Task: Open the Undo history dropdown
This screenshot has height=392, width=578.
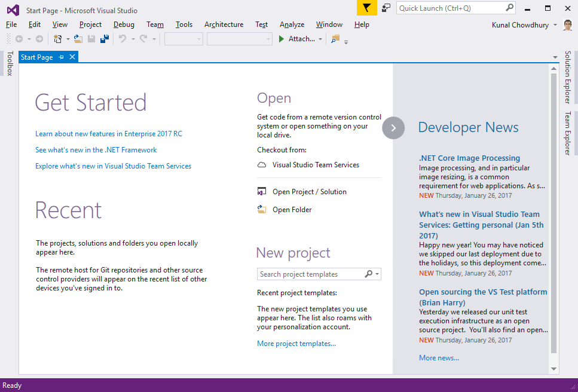Action: pyautogui.click(x=133, y=39)
